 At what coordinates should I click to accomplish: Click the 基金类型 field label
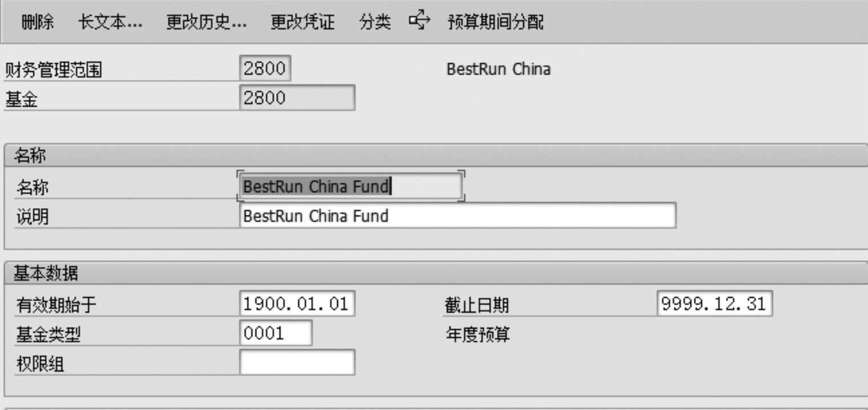pyautogui.click(x=48, y=335)
